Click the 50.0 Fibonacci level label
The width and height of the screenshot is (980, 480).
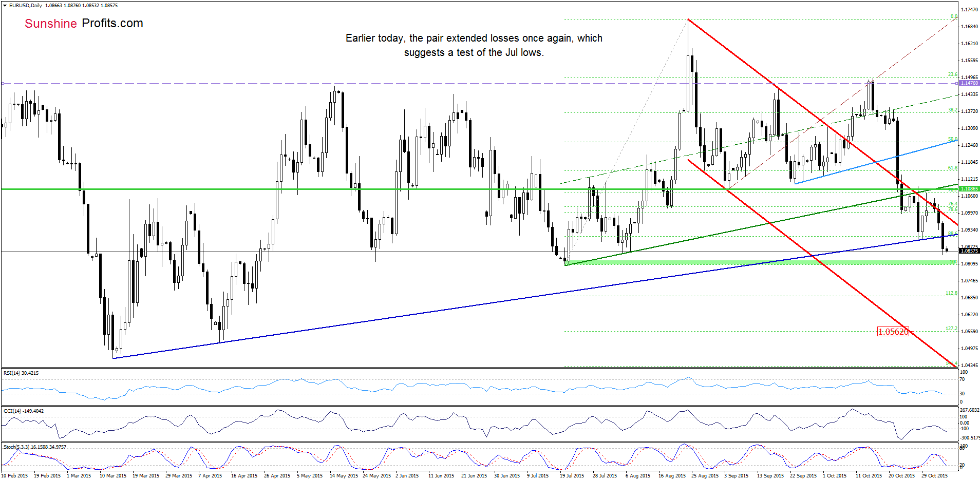(x=953, y=140)
